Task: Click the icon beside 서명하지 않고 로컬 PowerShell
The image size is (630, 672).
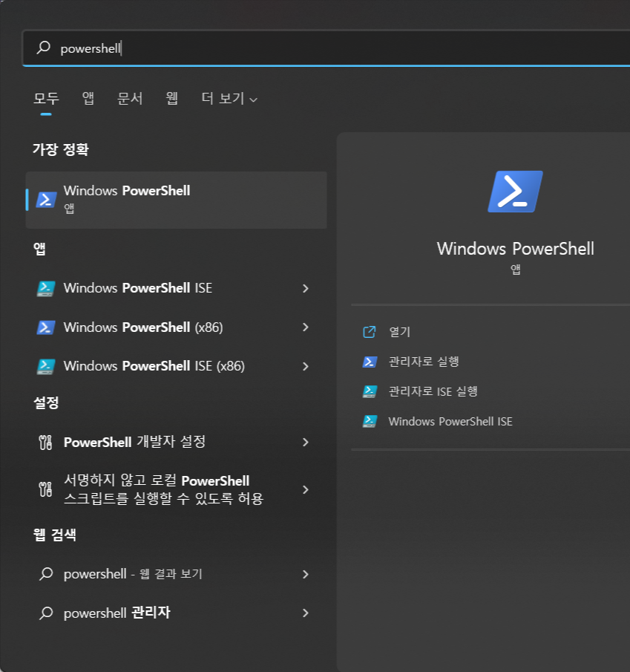Action: click(45, 489)
